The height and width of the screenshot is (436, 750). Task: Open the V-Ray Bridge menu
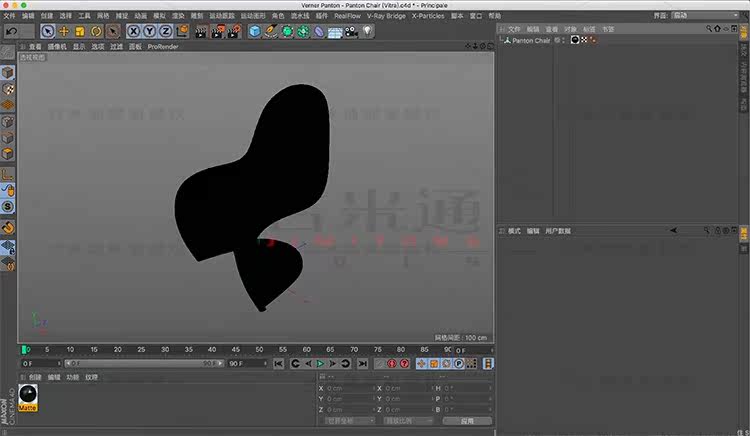(386, 16)
